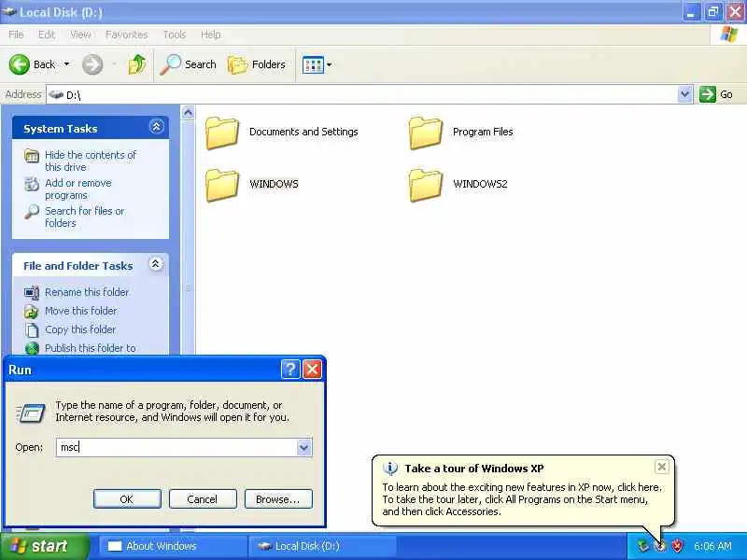Click the Program Files name label
Image resolution: width=747 pixels, height=560 pixels.
(483, 132)
